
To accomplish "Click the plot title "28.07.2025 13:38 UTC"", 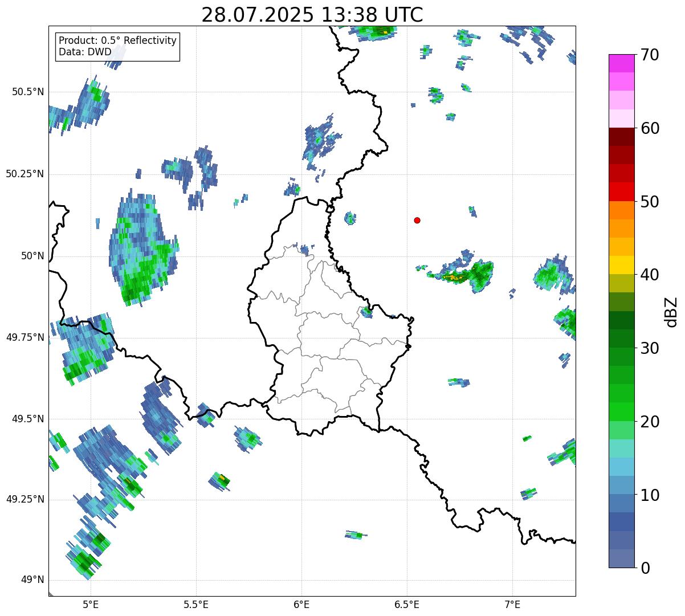I will coord(312,15).
